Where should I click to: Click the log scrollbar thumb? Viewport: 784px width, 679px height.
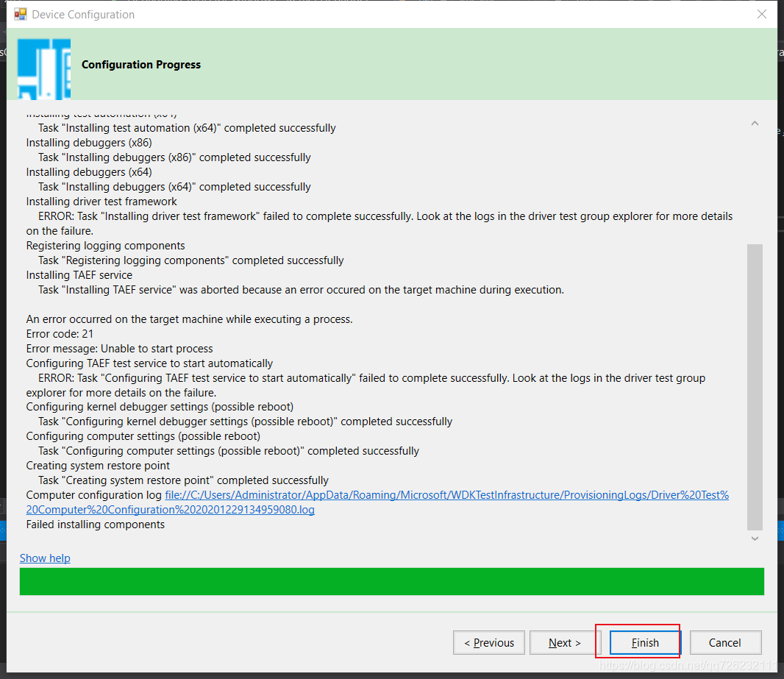click(755, 387)
